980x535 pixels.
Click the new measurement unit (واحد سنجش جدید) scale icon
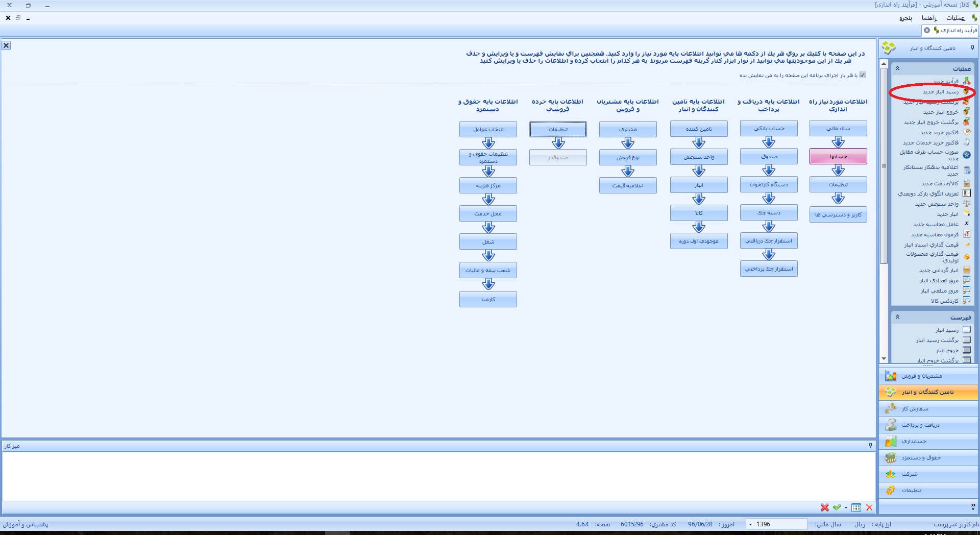(x=966, y=204)
